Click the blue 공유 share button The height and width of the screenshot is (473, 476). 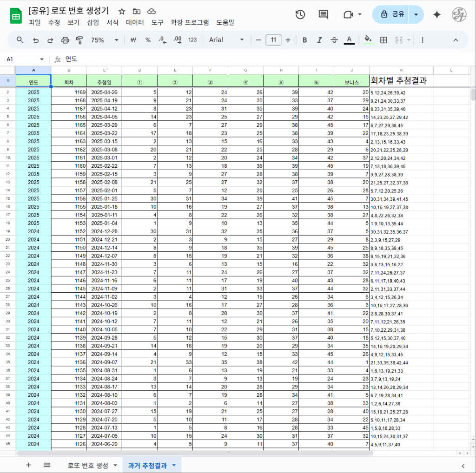point(392,14)
